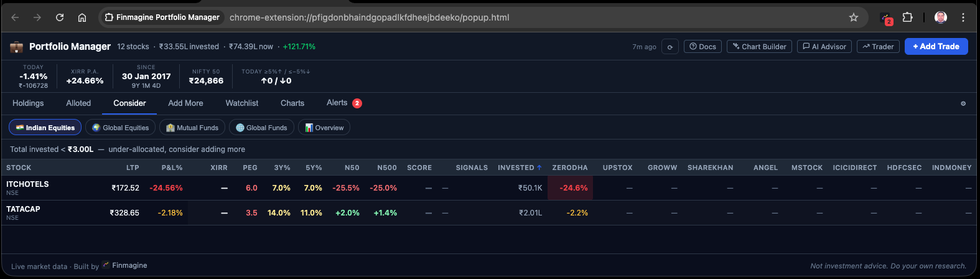Click the NIFTY 50 ₹24,866 stat
Viewport: 980px width, 279px height.
[206, 77]
